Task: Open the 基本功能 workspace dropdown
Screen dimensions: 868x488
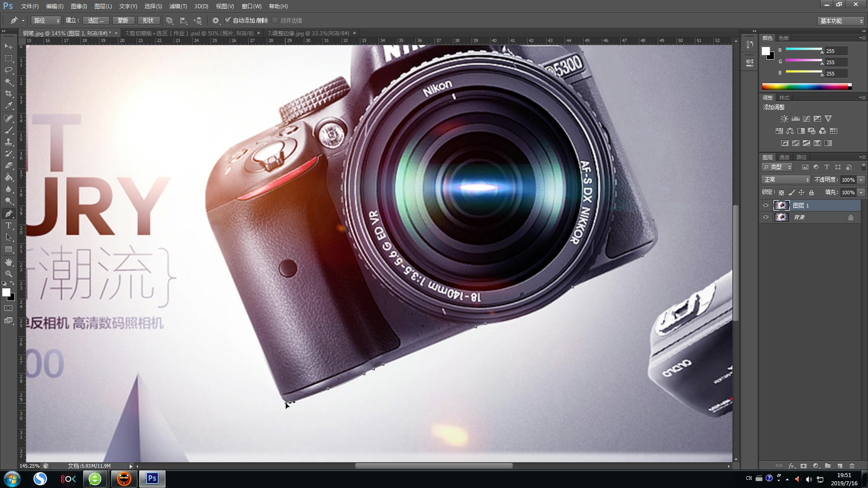Action: pos(840,21)
